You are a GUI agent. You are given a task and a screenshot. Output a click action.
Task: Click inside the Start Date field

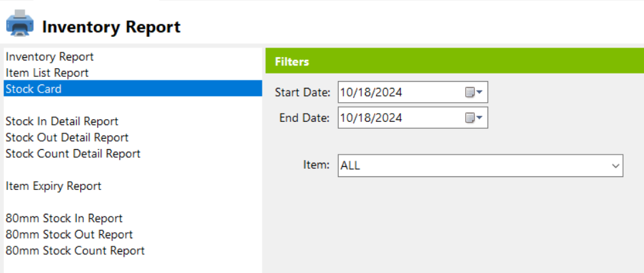click(413, 92)
